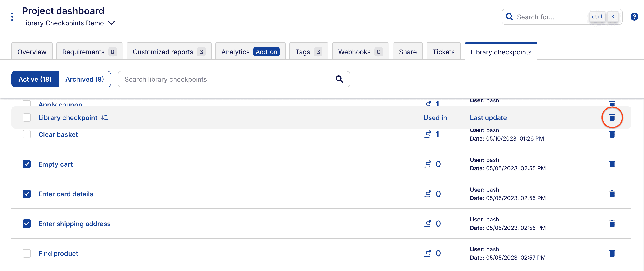Click the sort icon beside Library checkpoint
The image size is (644, 271).
click(x=105, y=117)
